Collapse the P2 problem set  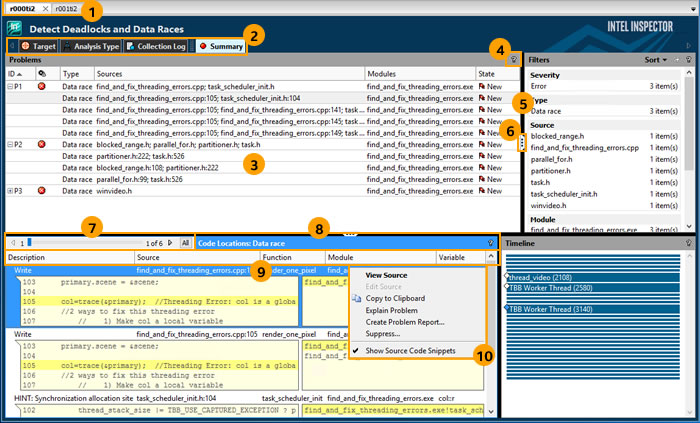click(11, 144)
